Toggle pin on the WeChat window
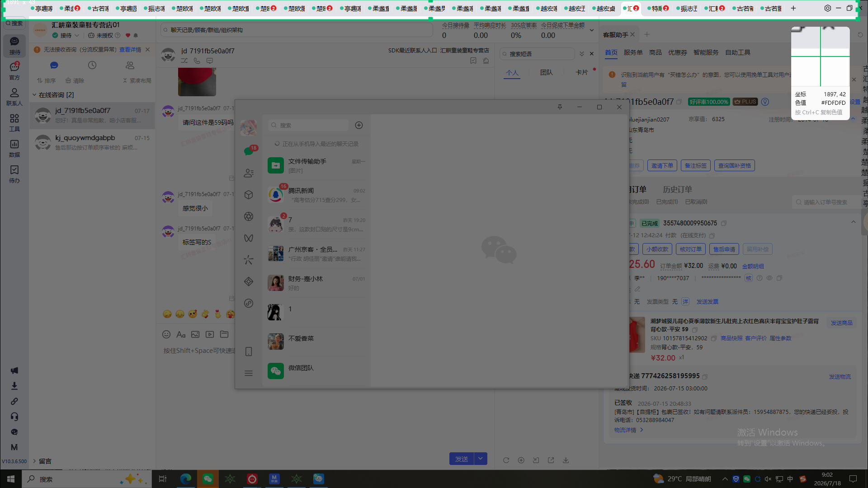 (560, 107)
